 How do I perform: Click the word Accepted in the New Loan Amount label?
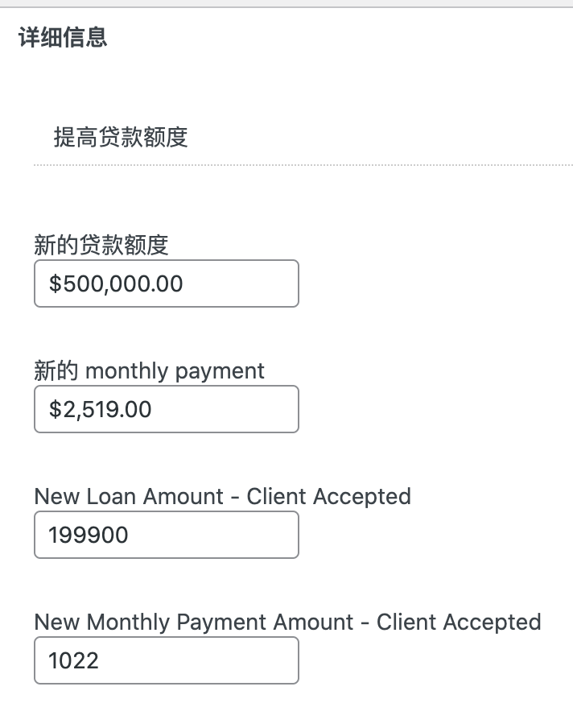point(362,496)
